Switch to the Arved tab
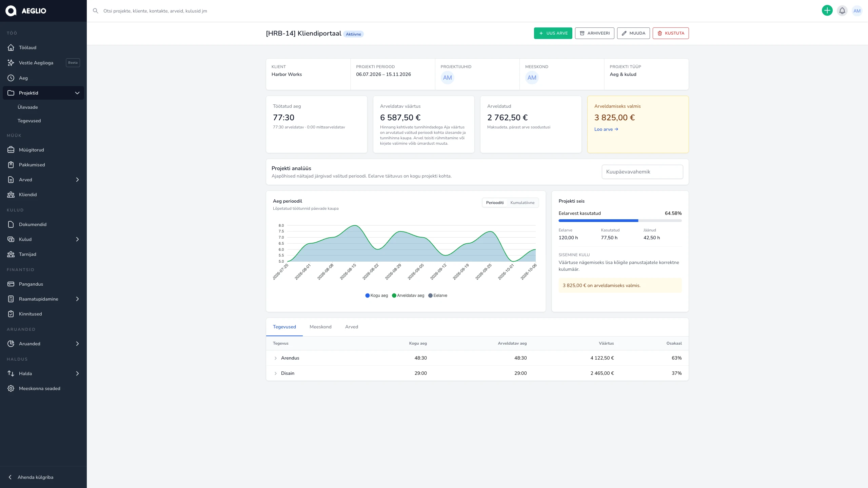 (352, 327)
